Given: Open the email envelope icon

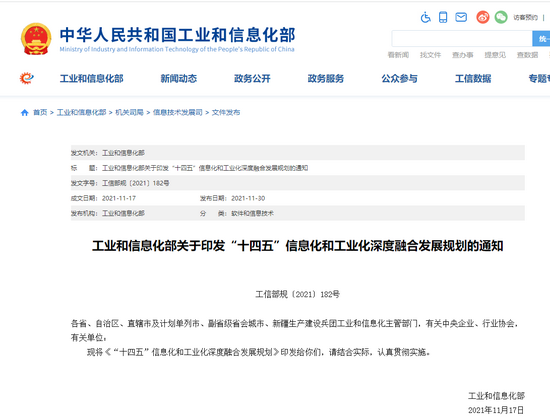Looking at the screenshot, I should (461, 17).
